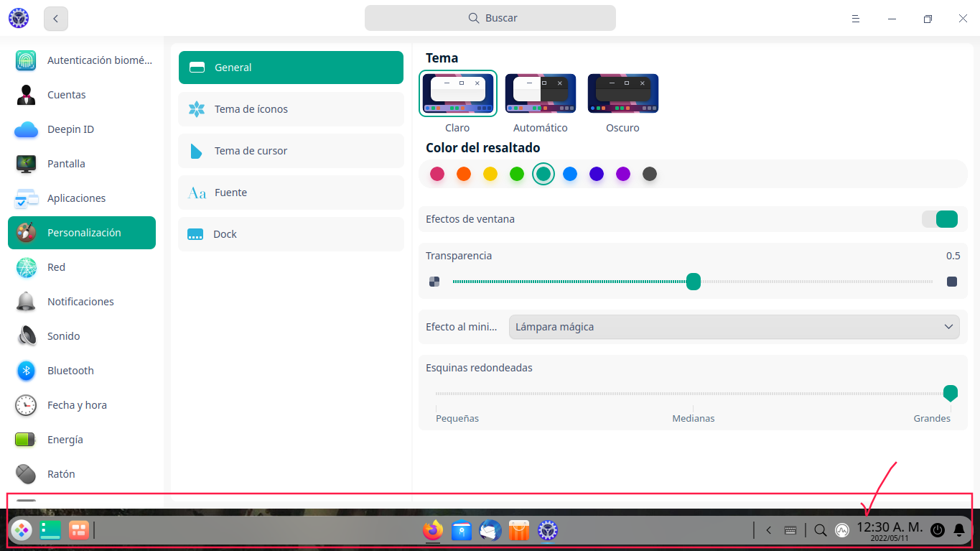
Task: Open Tema de íconos tab
Action: [x=291, y=109]
